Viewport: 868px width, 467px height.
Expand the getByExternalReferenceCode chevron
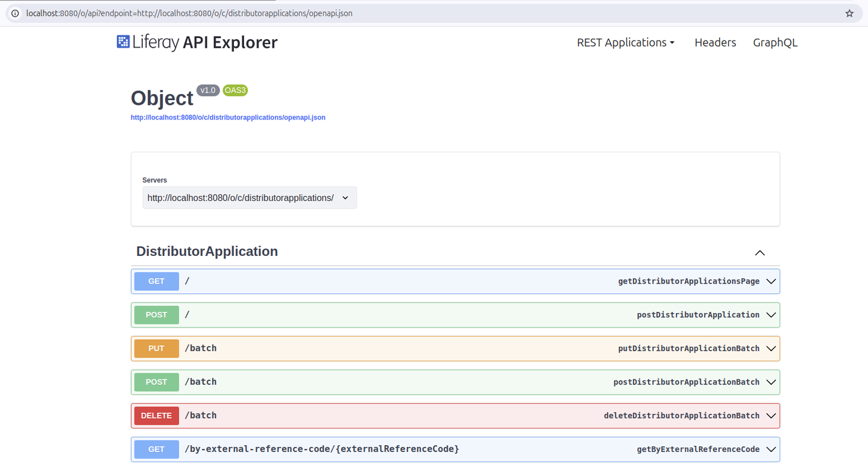pyautogui.click(x=770, y=450)
